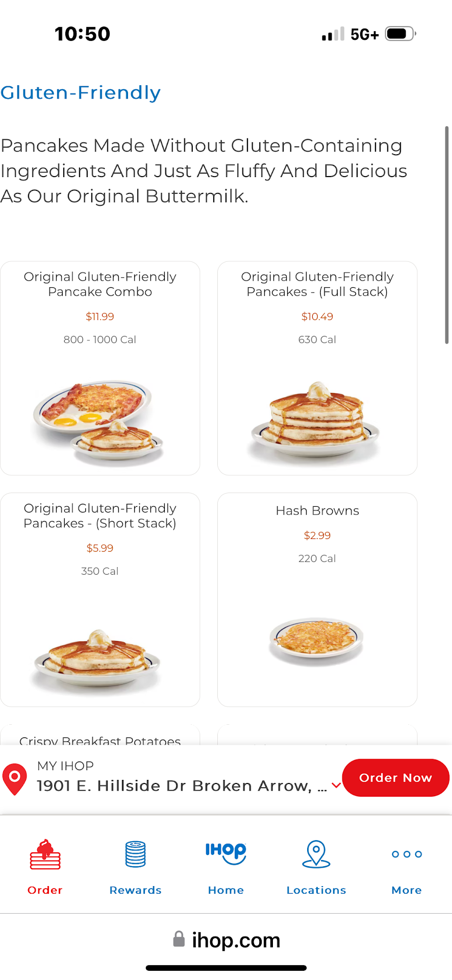The height and width of the screenshot is (980, 452).
Task: Expand the MY IHOP location chevron
Action: click(x=336, y=786)
